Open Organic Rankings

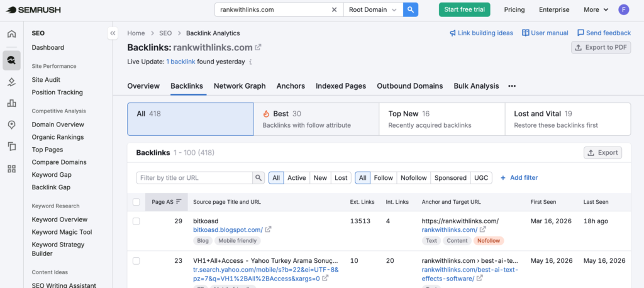tap(57, 137)
